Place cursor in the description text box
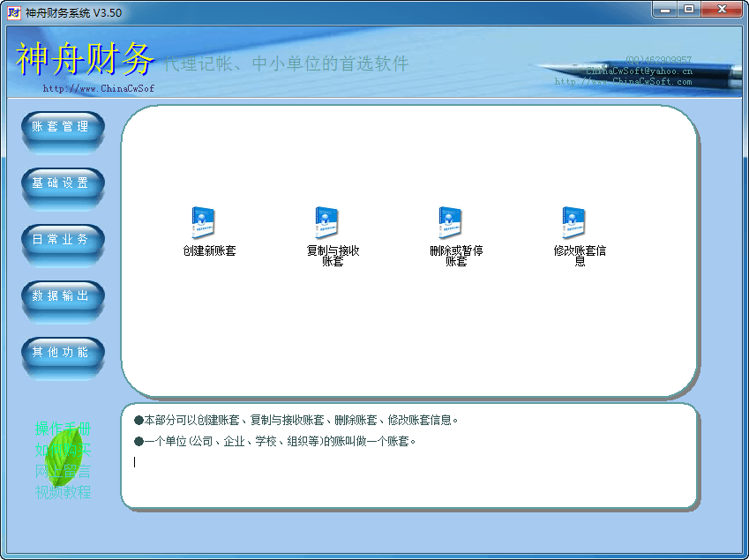 pyautogui.click(x=410, y=476)
